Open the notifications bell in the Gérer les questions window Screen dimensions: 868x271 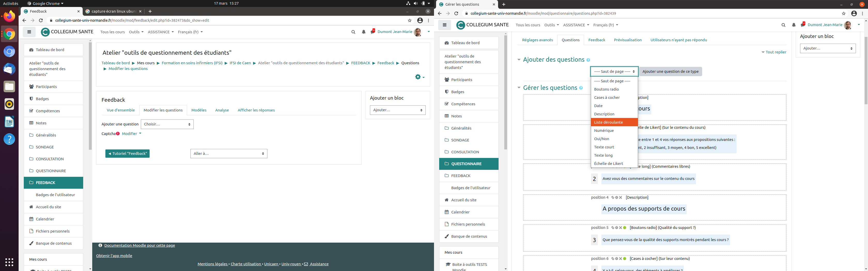794,25
